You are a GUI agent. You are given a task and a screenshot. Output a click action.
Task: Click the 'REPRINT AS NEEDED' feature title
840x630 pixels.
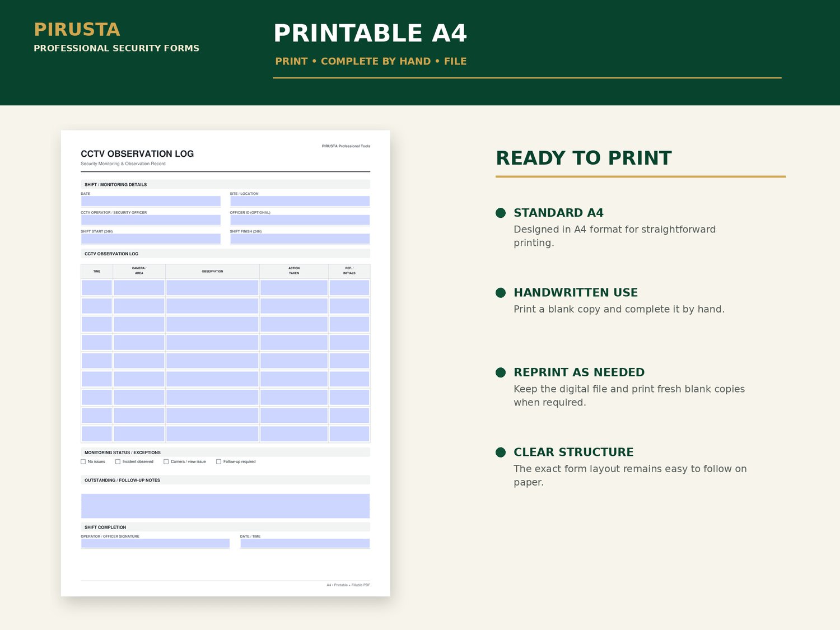(x=579, y=372)
